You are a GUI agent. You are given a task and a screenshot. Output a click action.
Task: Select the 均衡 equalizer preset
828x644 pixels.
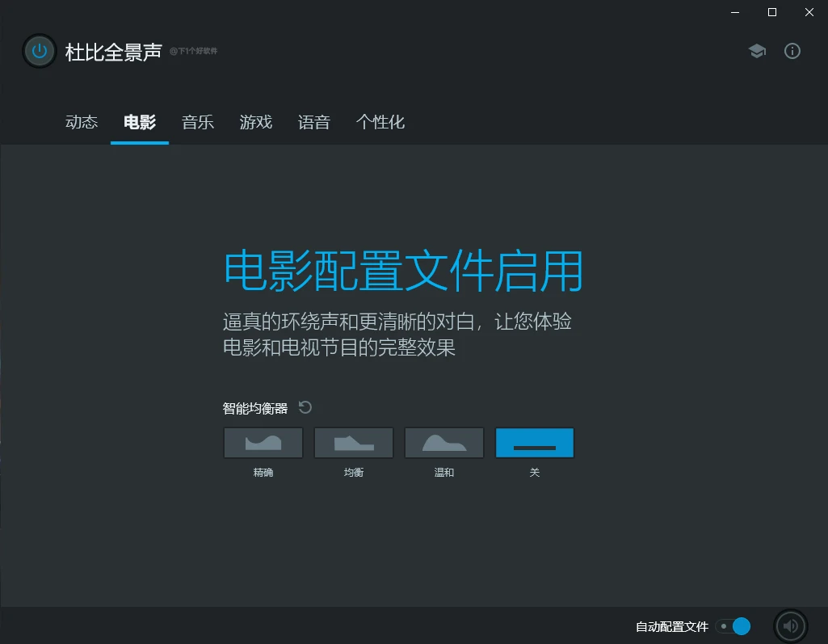pos(353,443)
